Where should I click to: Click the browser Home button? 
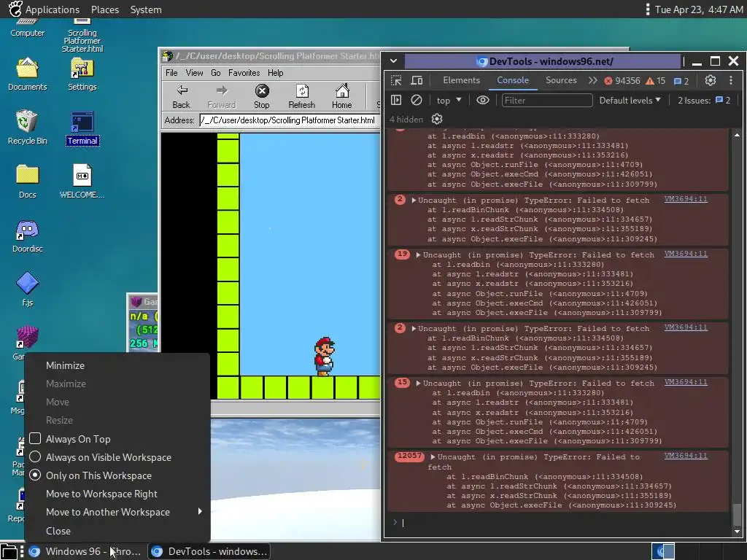pos(341,96)
